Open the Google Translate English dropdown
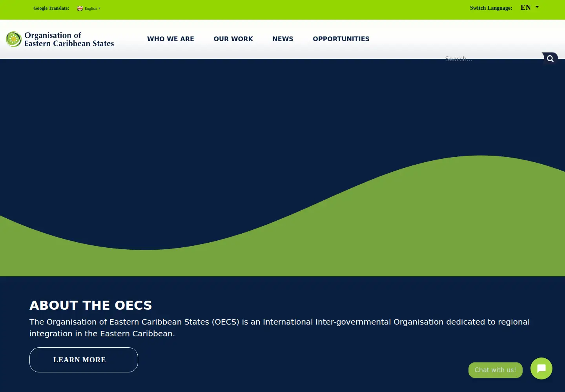565x392 pixels. (x=89, y=8)
